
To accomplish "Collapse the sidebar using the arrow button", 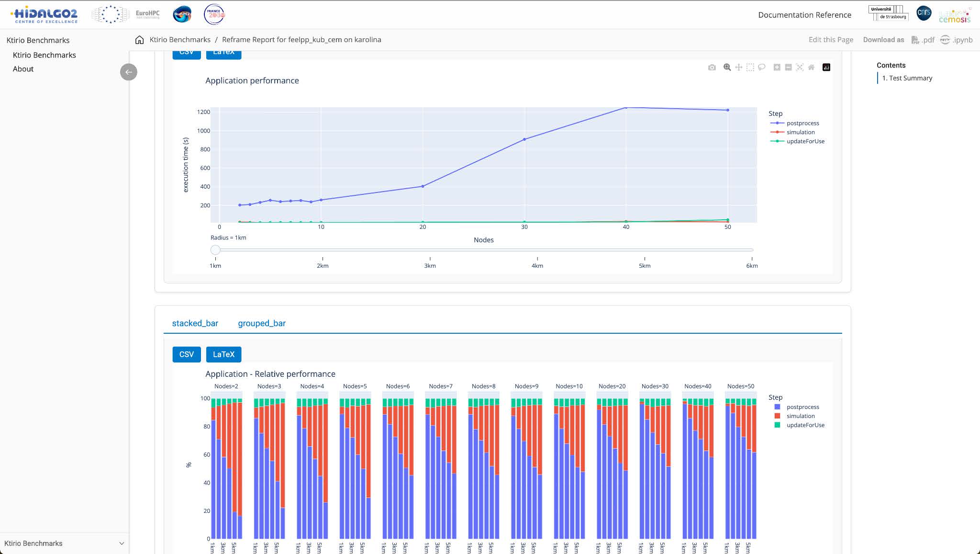I will [x=128, y=72].
